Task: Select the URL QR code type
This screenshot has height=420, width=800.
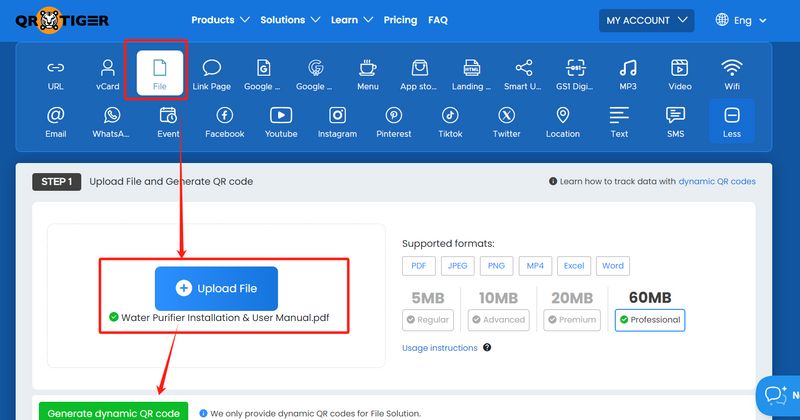Action: [x=56, y=75]
